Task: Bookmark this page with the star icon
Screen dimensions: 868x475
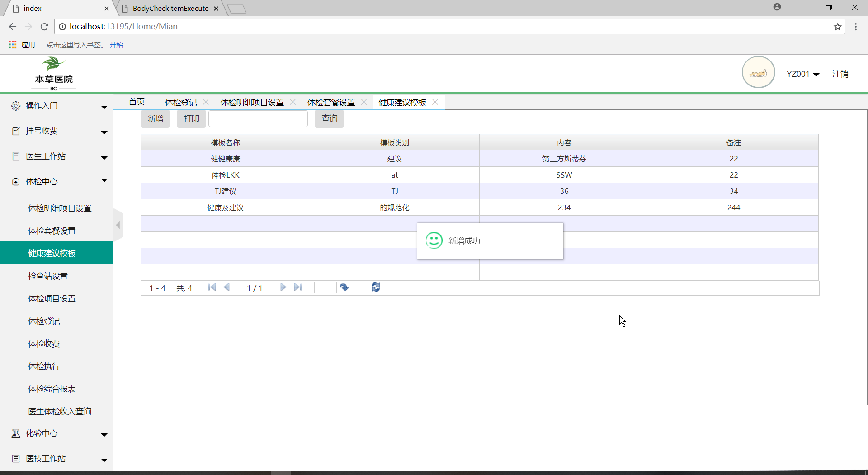Action: click(x=838, y=27)
